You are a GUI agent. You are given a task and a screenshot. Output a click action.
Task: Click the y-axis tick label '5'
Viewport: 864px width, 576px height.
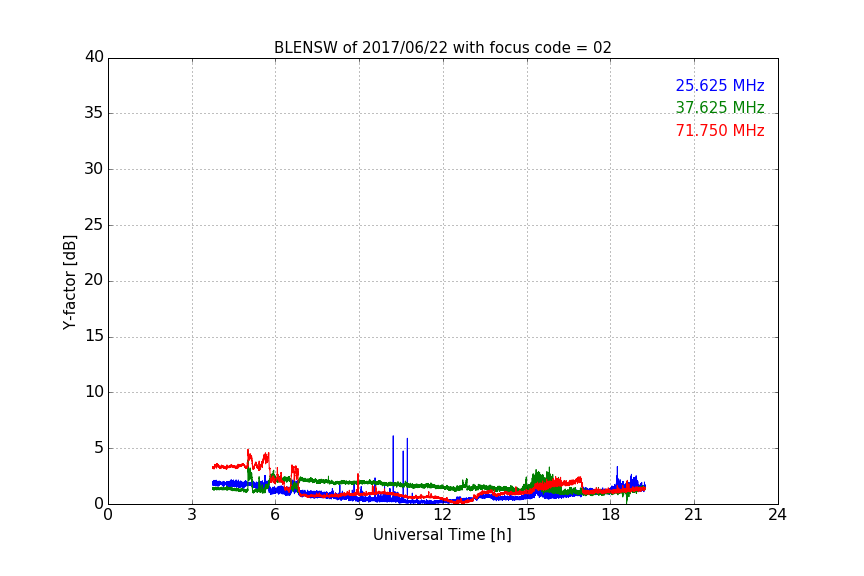pyautogui.click(x=99, y=448)
